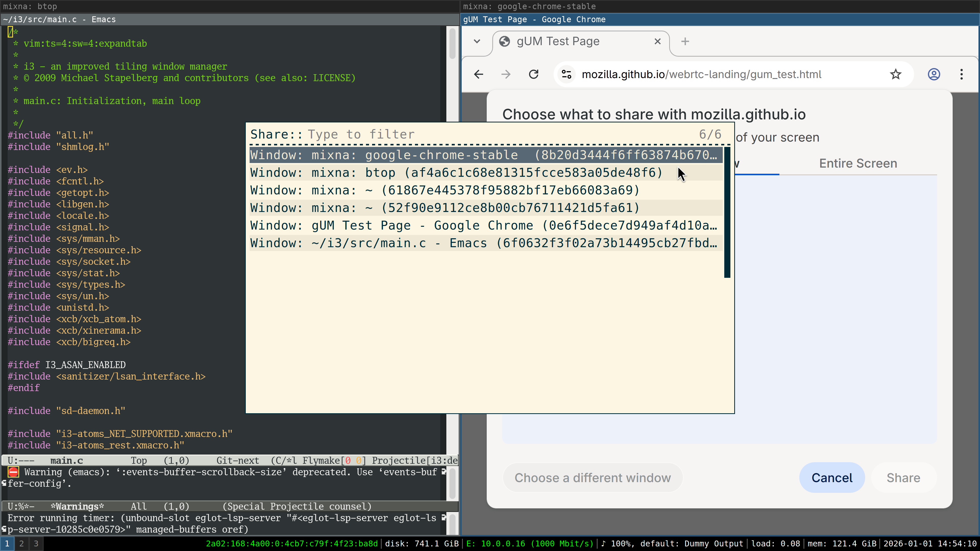Open Chrome's three-dot menu

pyautogui.click(x=961, y=74)
